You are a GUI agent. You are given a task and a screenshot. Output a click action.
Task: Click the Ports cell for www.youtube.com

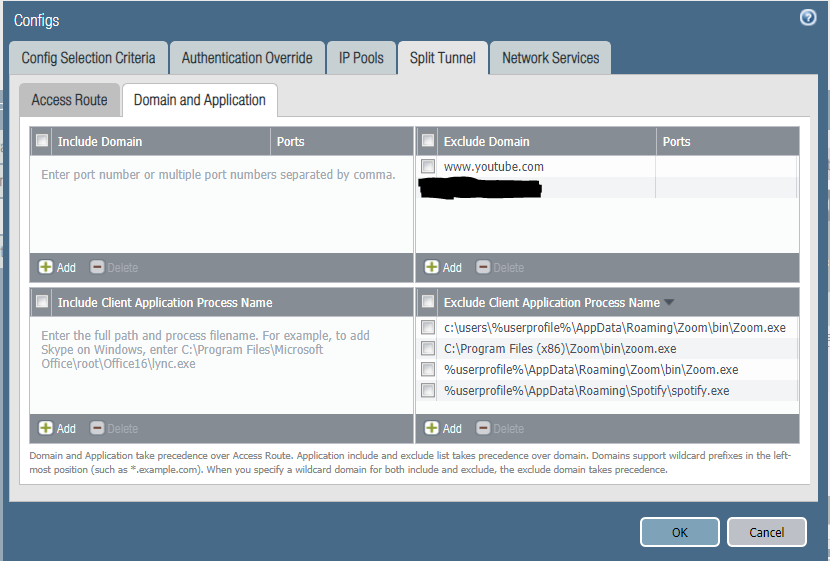pos(726,166)
